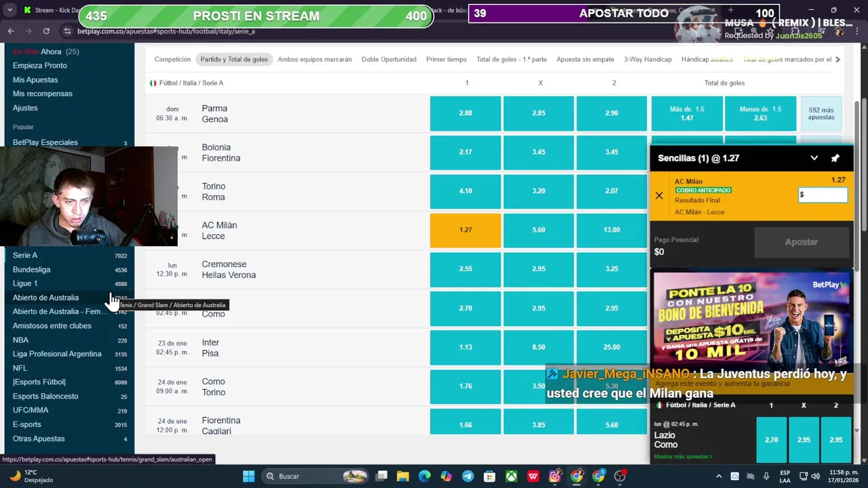Pin the bet slip with the pin icon
Screen dimensions: 868x488
(x=835, y=158)
